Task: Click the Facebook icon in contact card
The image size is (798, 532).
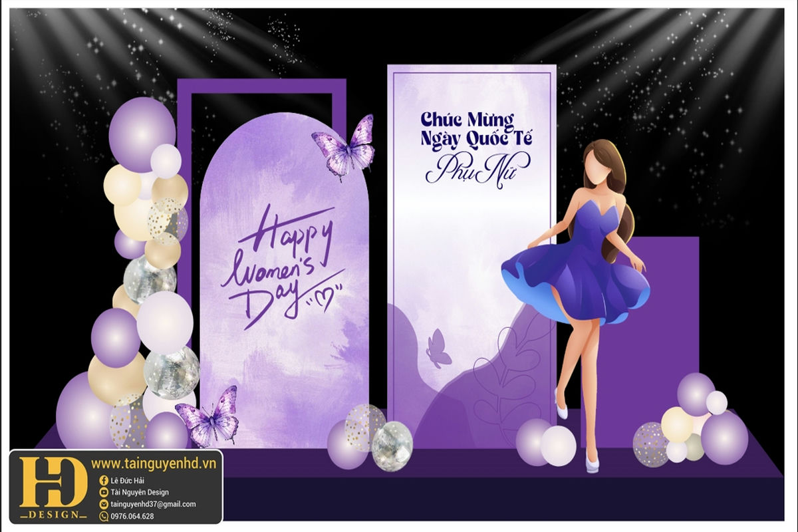Action: [104, 480]
